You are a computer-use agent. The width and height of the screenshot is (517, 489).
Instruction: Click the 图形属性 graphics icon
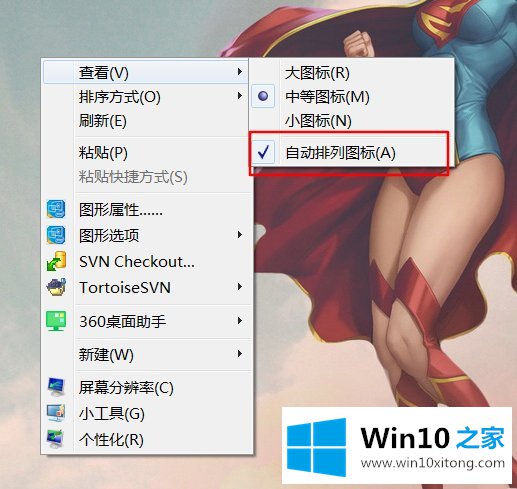point(56,209)
